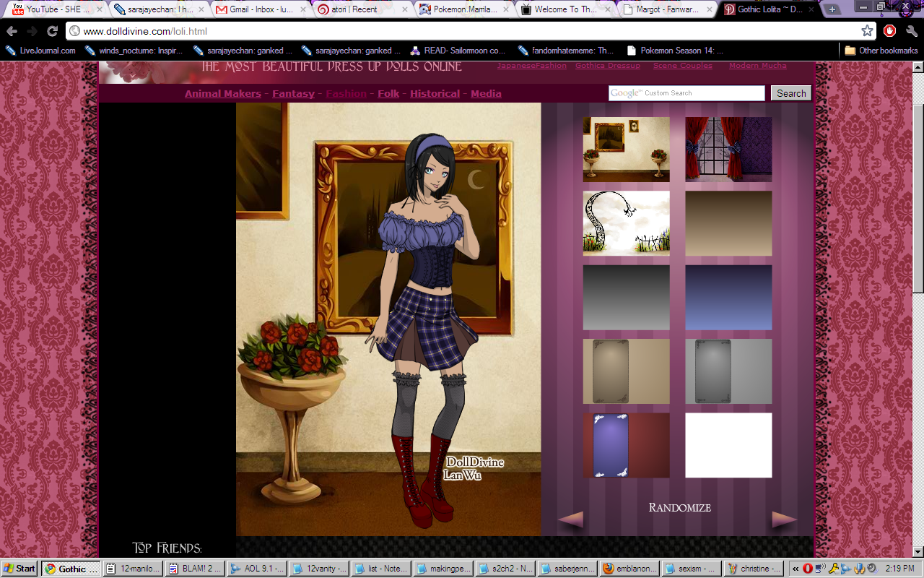Choose the red curtain window background thumbnail

point(728,150)
